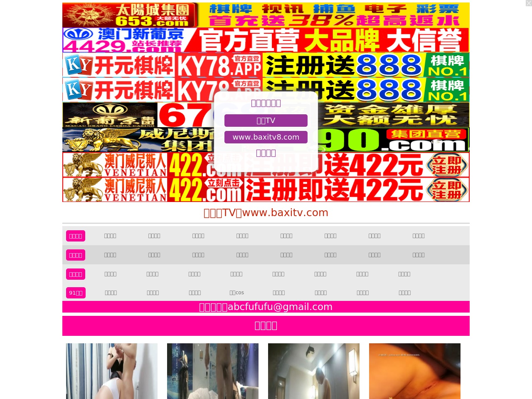
Task: Open the first link after the pink 91 label
Action: click(x=111, y=293)
